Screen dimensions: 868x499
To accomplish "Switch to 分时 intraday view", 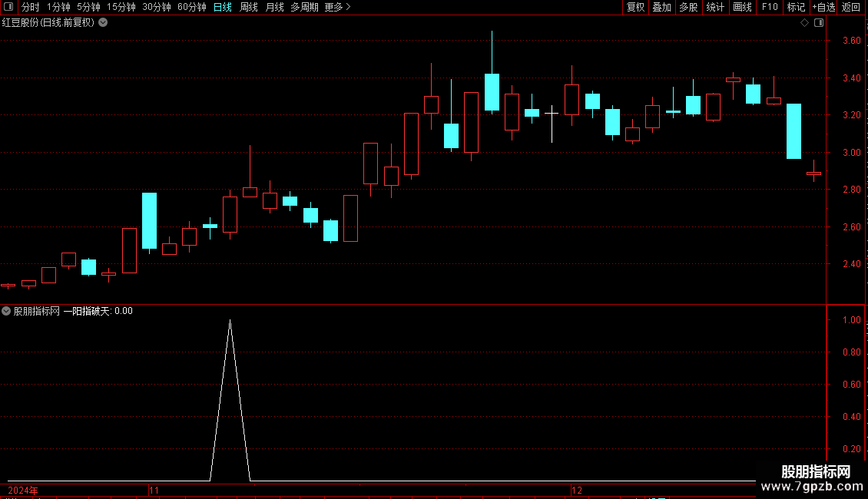I will (x=31, y=7).
